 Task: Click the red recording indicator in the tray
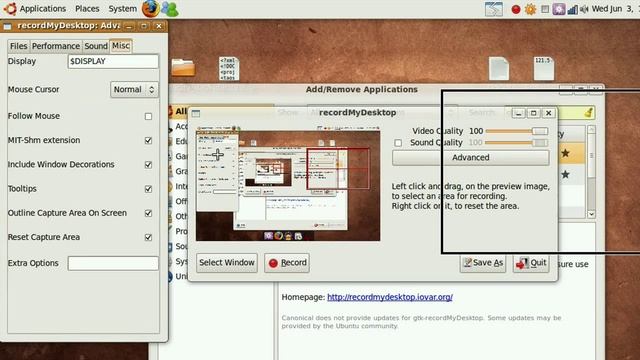point(516,9)
